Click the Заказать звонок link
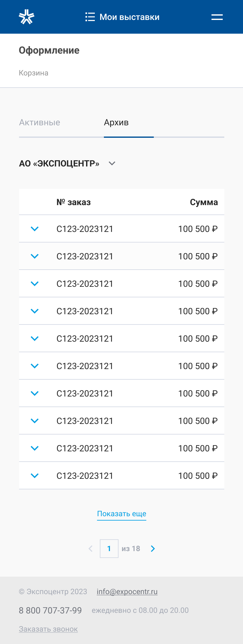243x644 pixels. (x=48, y=629)
